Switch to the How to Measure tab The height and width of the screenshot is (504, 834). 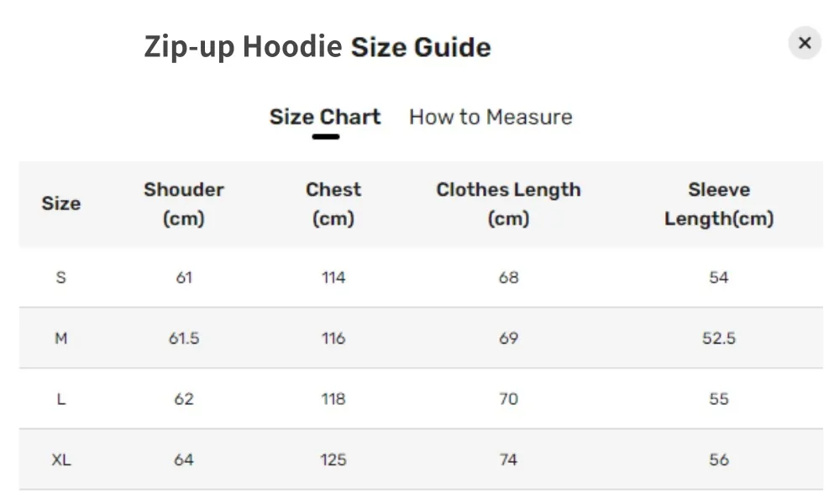(x=490, y=117)
